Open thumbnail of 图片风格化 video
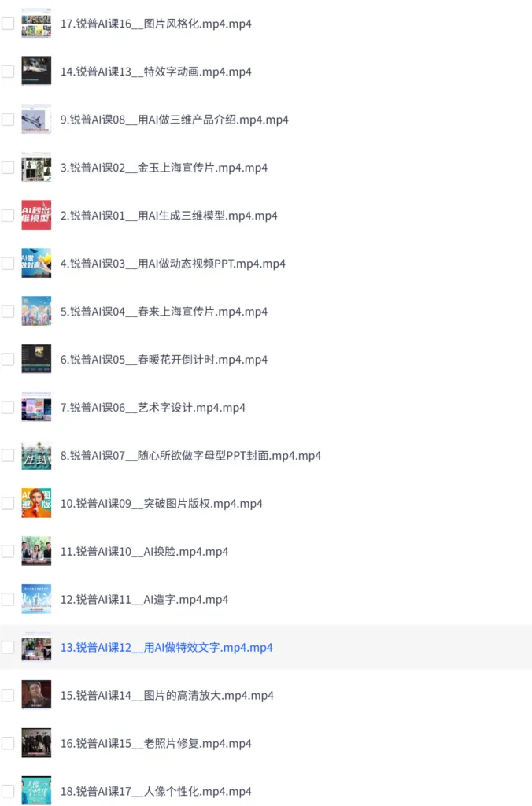532x806 pixels. pyautogui.click(x=36, y=24)
